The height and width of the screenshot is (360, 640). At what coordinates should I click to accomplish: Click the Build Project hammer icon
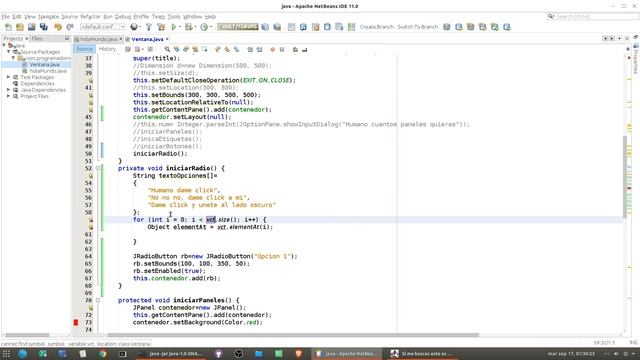149,27
